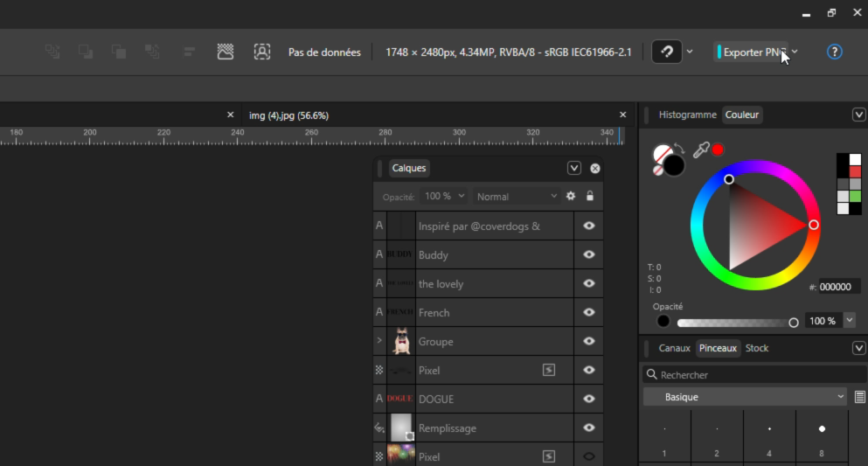Expand the Groupe layer

click(379, 341)
